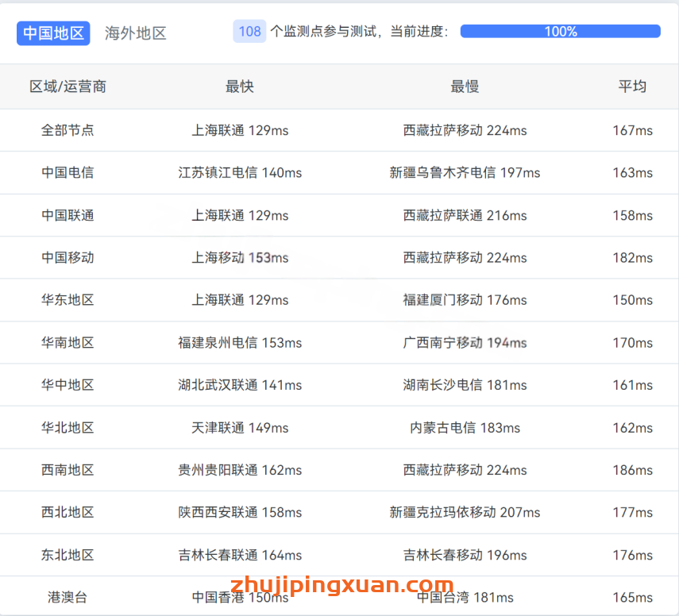Click 新疆克拉玛依移动 207ms cell
Viewport: 679px width, 616px height.
(465, 513)
